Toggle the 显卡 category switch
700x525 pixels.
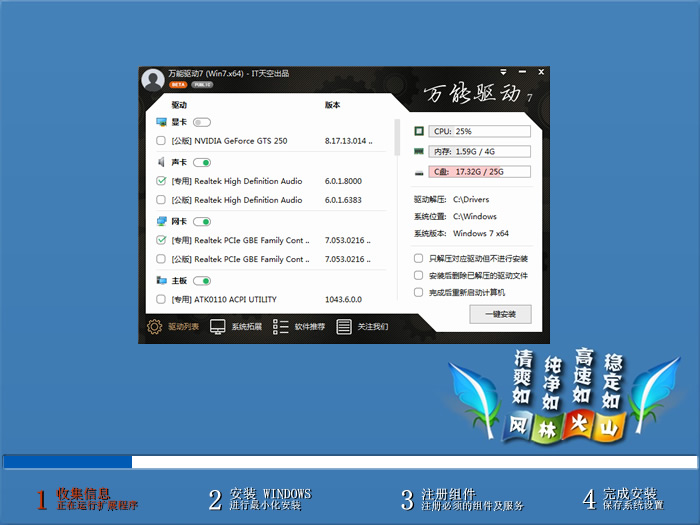click(202, 122)
